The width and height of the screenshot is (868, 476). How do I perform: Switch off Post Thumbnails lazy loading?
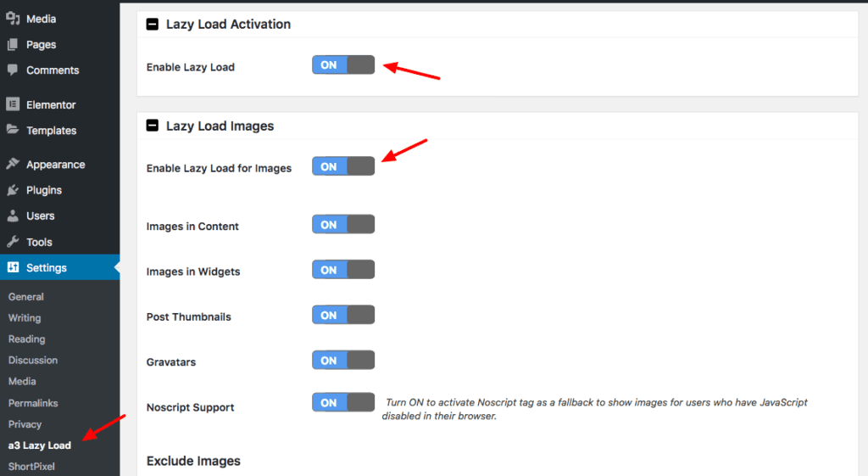click(343, 316)
